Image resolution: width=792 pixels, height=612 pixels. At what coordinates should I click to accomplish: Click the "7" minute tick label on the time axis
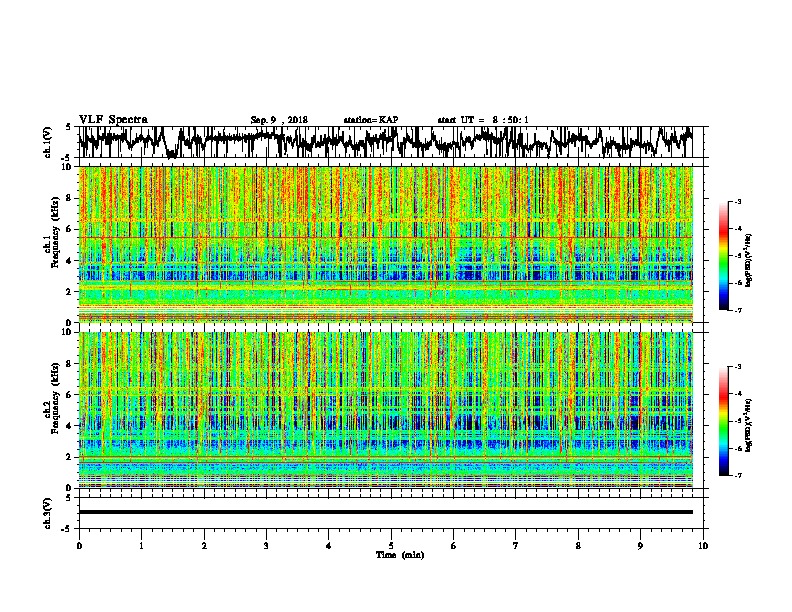(x=516, y=546)
